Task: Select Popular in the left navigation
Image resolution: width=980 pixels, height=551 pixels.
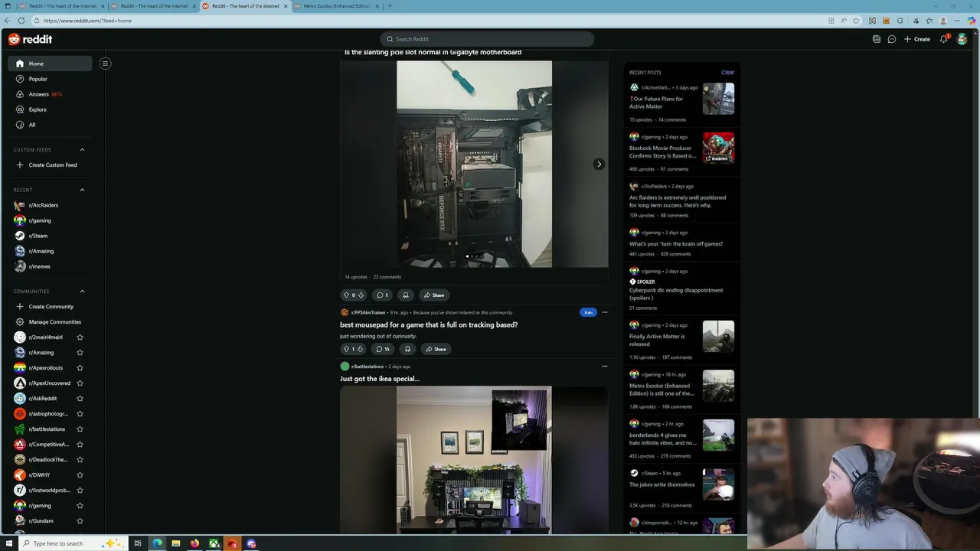Action: 51,79
